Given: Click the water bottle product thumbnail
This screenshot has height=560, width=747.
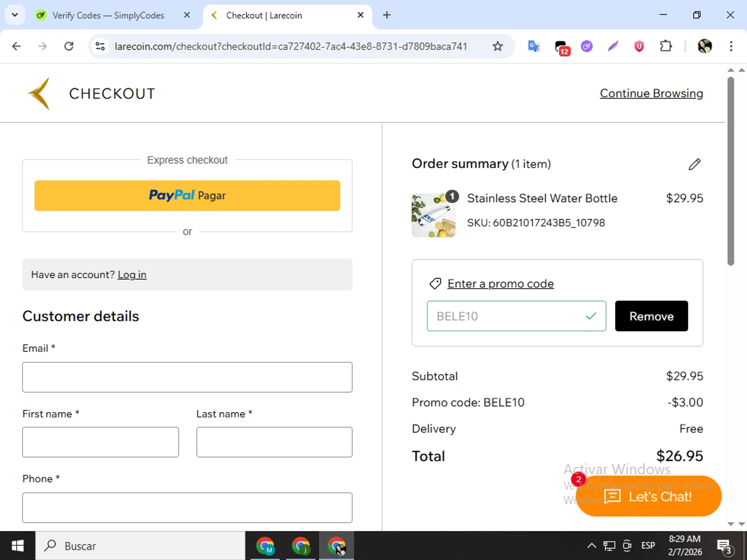Looking at the screenshot, I should pos(433,216).
